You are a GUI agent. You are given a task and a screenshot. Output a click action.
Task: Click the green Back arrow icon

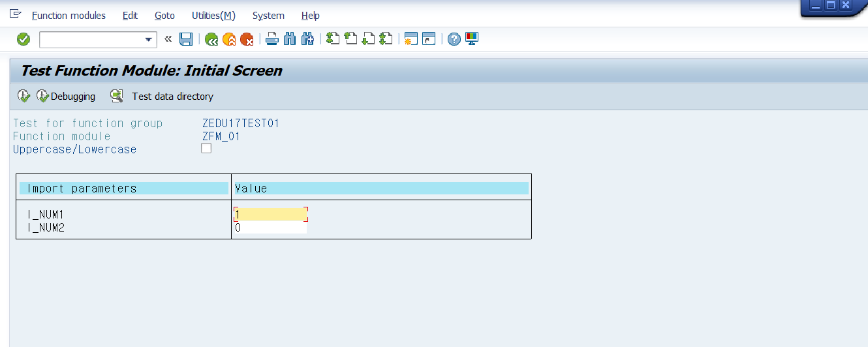211,40
